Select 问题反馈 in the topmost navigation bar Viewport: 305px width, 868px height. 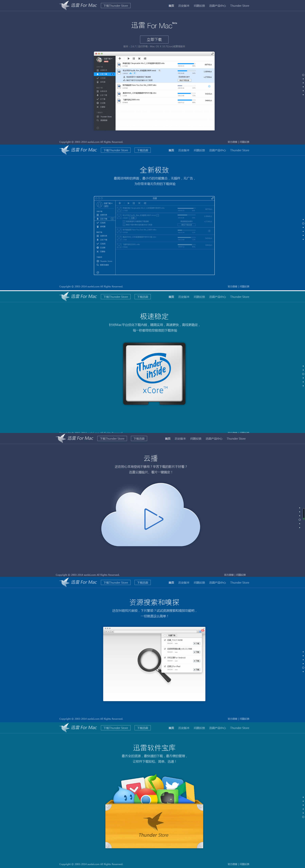point(199,6)
